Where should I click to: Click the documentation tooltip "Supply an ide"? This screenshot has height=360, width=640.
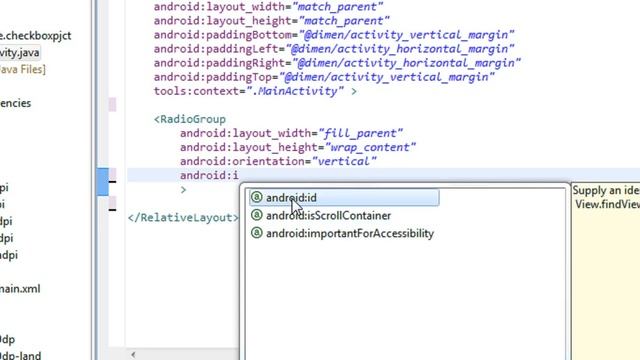606,191
